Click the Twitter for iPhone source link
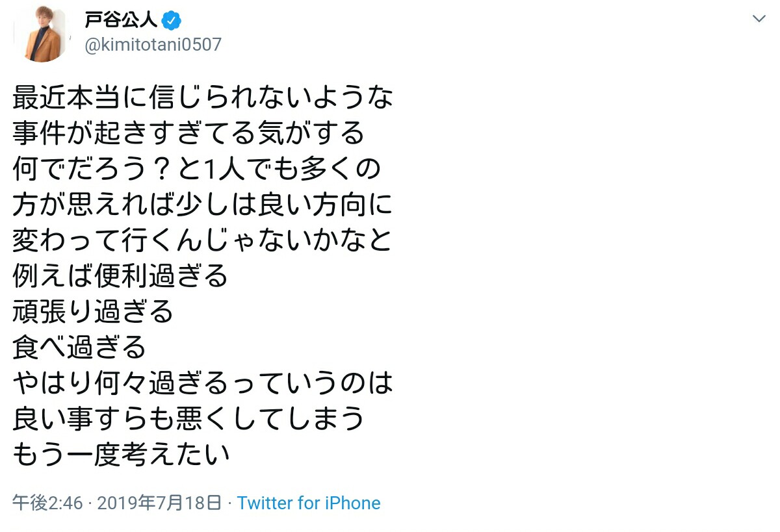Viewport: 780px width, 532px height. point(309,503)
